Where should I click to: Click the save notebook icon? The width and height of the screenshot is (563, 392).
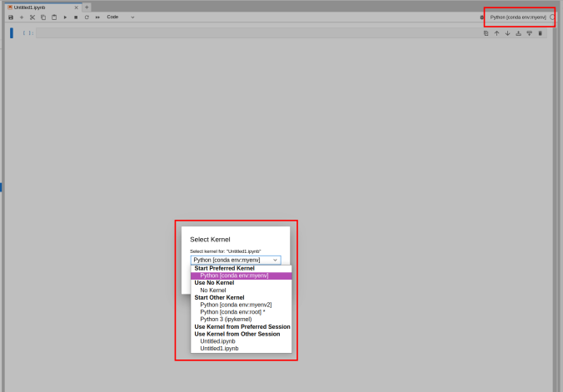click(11, 17)
